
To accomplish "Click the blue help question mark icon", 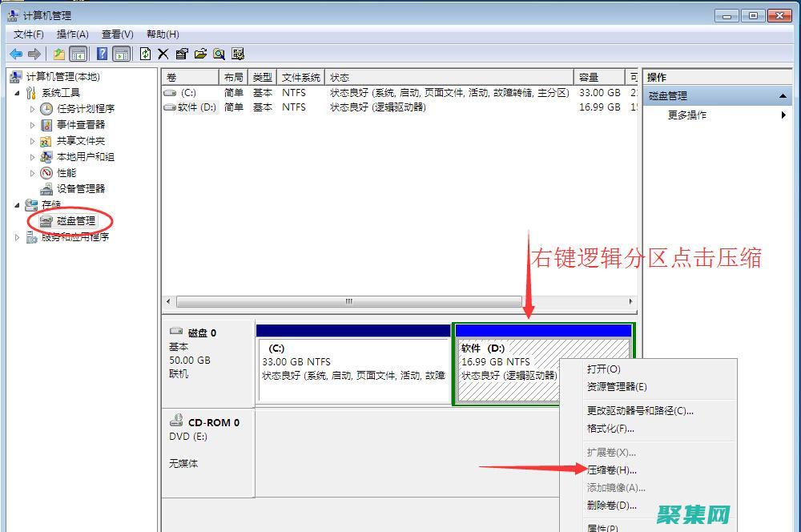I will click(102, 54).
